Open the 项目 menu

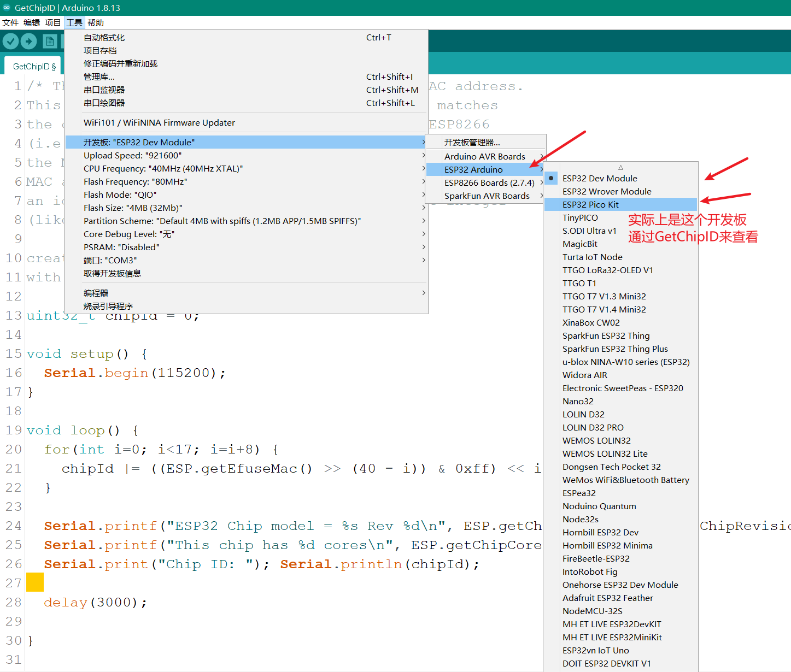[53, 22]
